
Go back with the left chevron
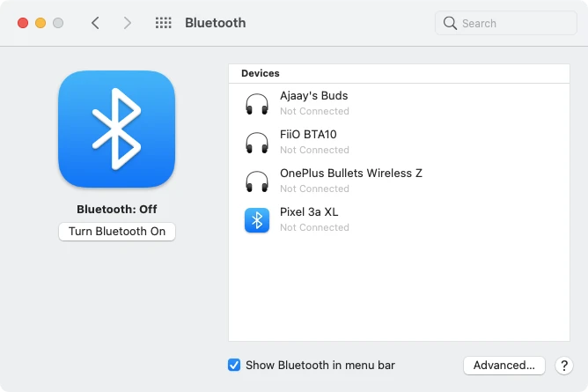coord(96,23)
